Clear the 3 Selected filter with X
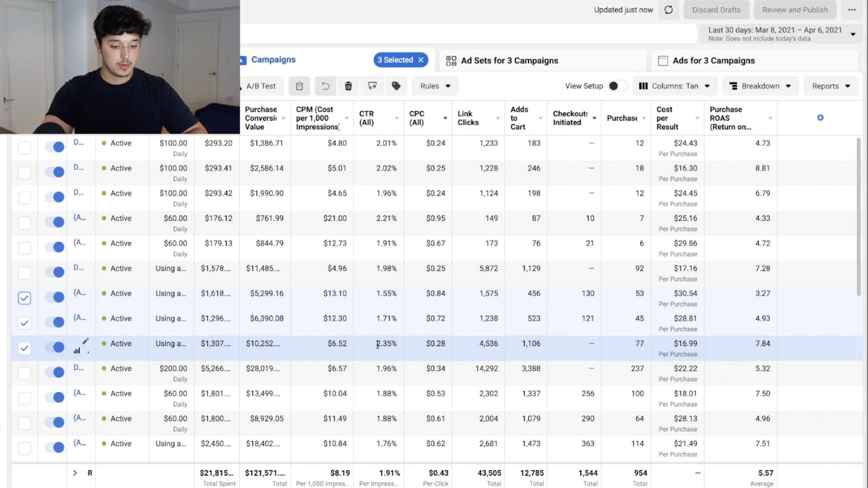The width and height of the screenshot is (868, 488). click(x=421, y=60)
